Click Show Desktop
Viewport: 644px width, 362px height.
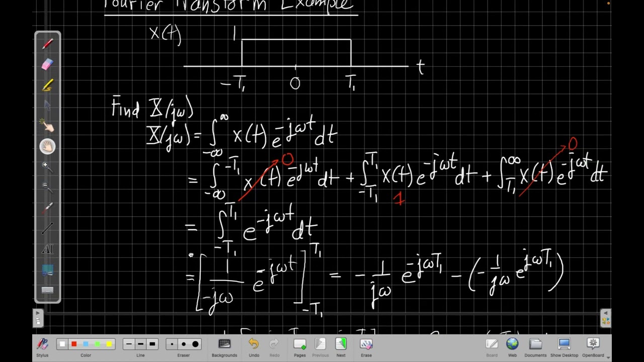click(x=564, y=347)
